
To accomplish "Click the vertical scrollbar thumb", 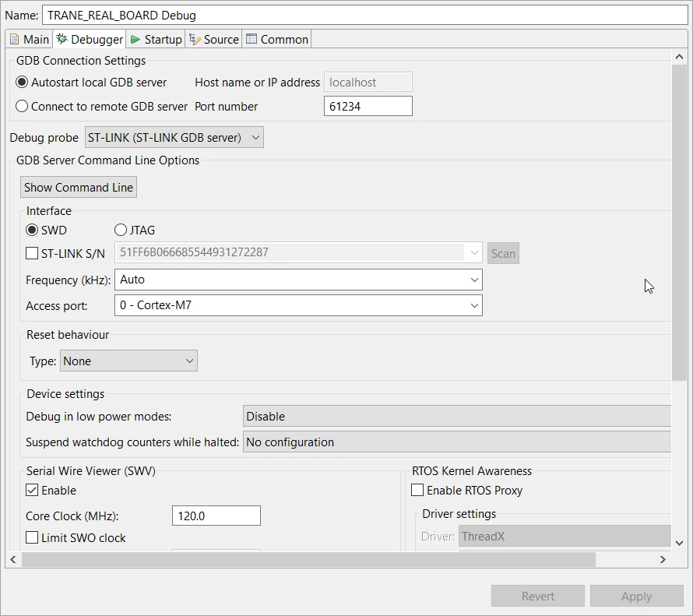I will 679,222.
